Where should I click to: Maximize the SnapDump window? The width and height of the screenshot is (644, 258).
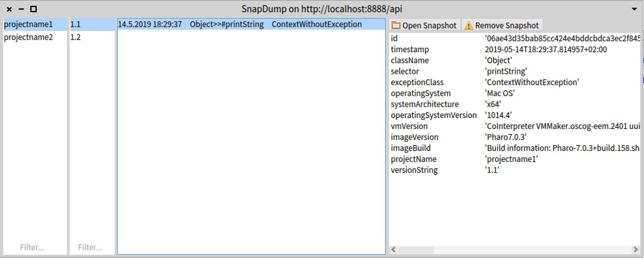[x=33, y=9]
